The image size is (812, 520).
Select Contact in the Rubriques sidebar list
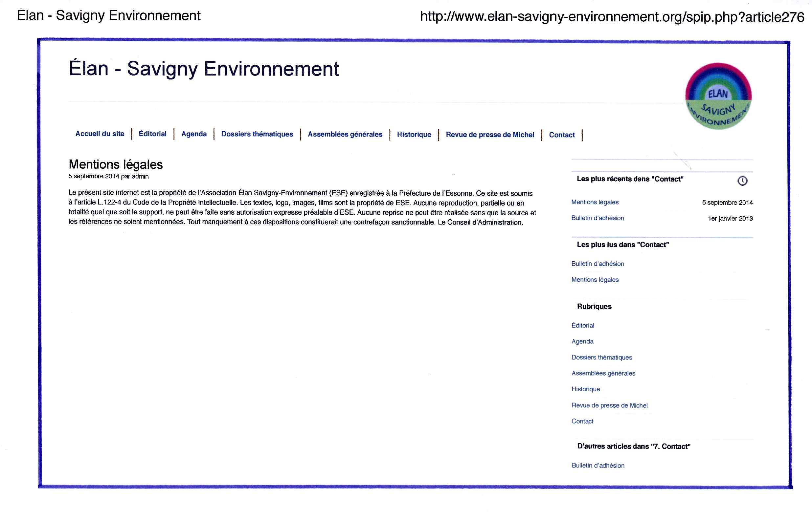click(x=582, y=421)
